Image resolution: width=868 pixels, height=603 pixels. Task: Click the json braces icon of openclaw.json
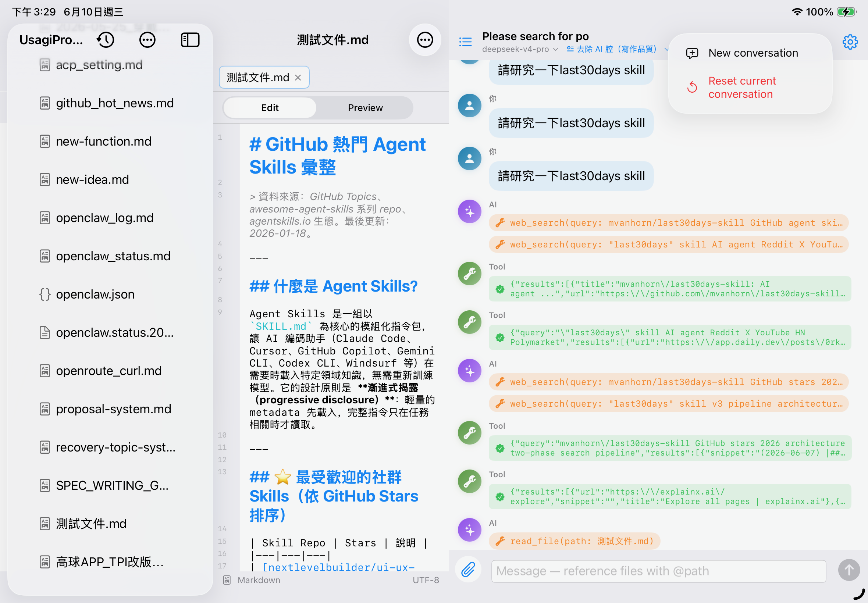(x=45, y=294)
